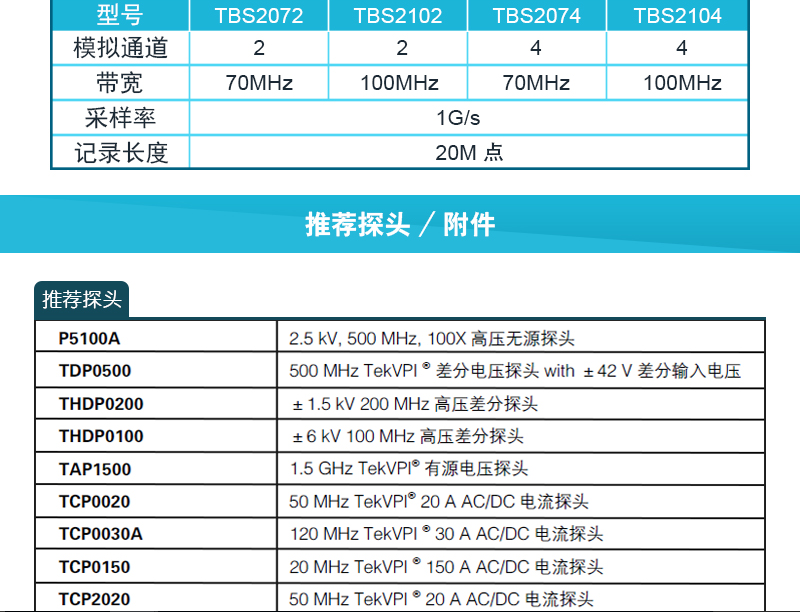Select the TBS2074 model header
The width and height of the screenshot is (800, 612).
(537, 15)
